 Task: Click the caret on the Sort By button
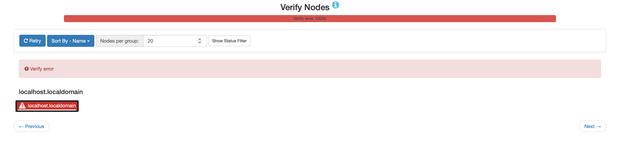tap(88, 41)
